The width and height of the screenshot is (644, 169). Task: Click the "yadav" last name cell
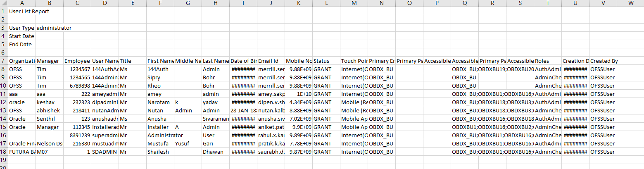pos(215,102)
